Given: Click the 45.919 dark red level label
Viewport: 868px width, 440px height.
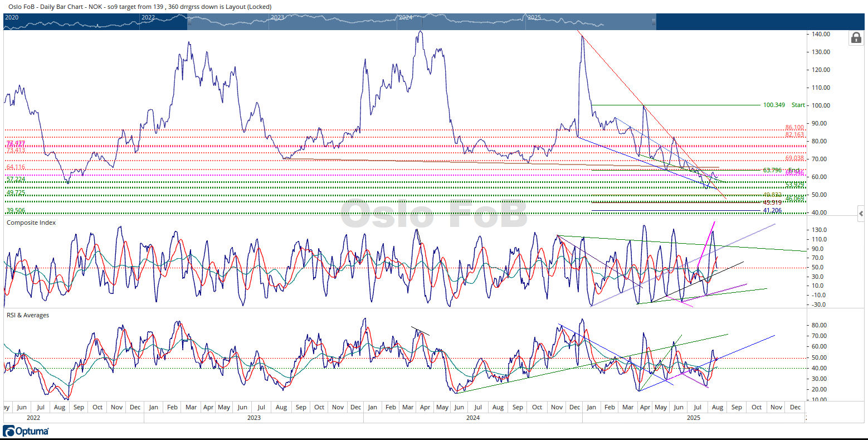Looking at the screenshot, I should click(x=772, y=203).
